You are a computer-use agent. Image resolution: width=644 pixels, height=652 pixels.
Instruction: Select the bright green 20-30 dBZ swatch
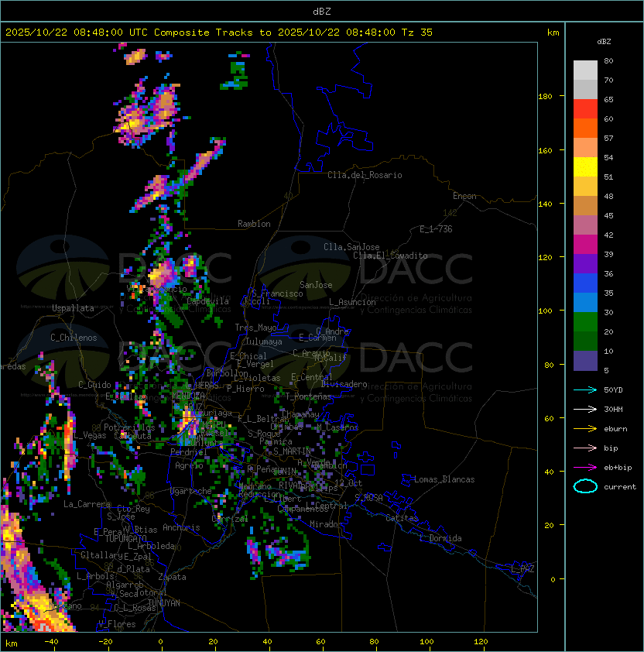point(585,322)
